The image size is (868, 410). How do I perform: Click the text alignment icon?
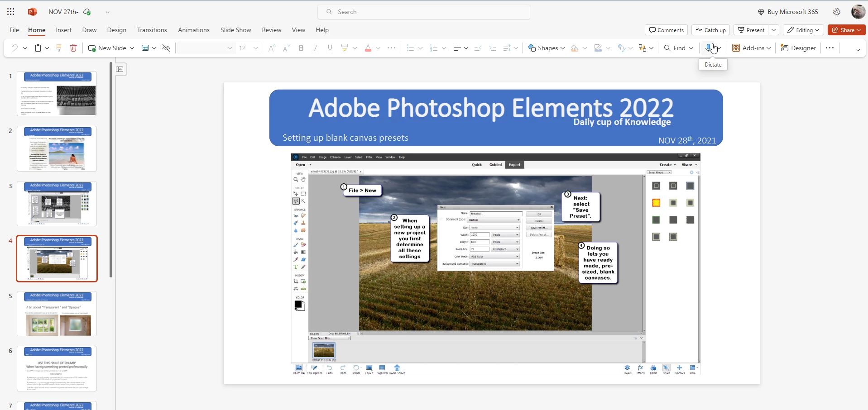pyautogui.click(x=457, y=48)
